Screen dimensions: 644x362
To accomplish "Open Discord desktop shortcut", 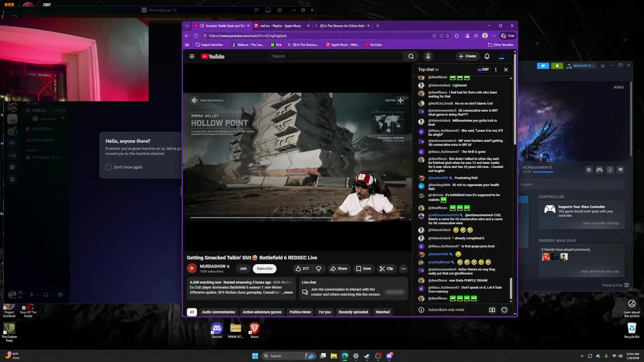I will click(216, 330).
